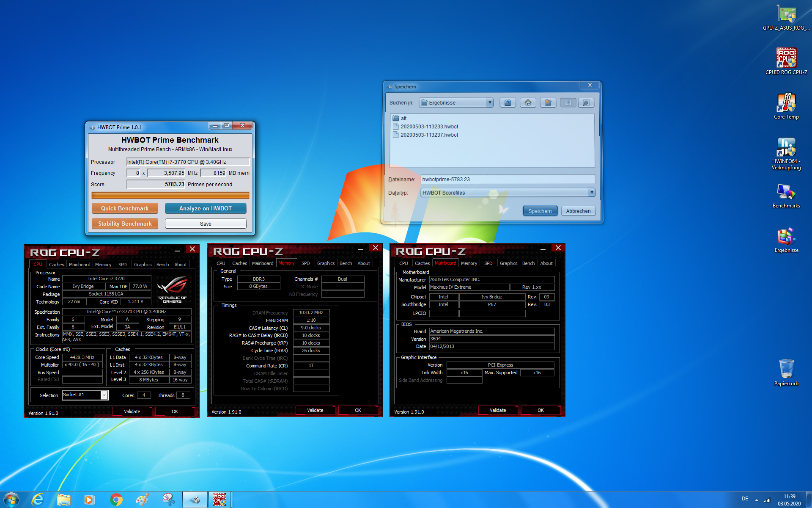Switch to list view in Speichern dialog
Viewport: 812px width, 508px height.
click(x=568, y=103)
